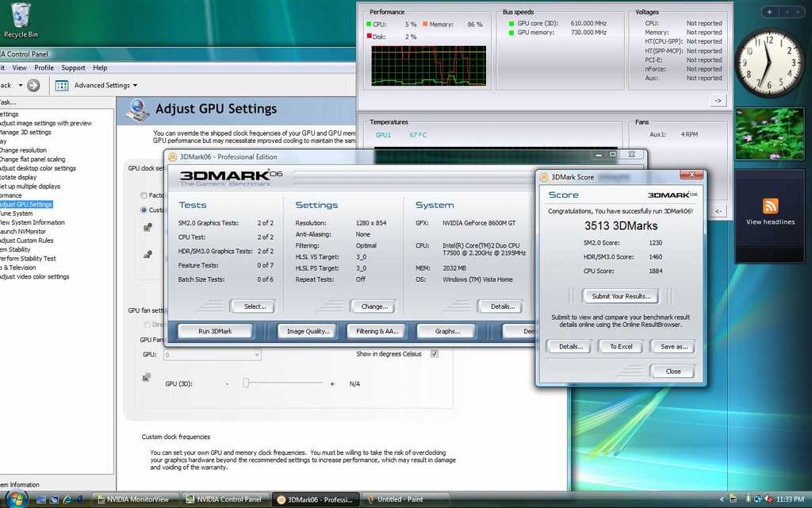Click the Adjust GPU Settings header icon
This screenshot has height=508, width=812.
tap(137, 110)
